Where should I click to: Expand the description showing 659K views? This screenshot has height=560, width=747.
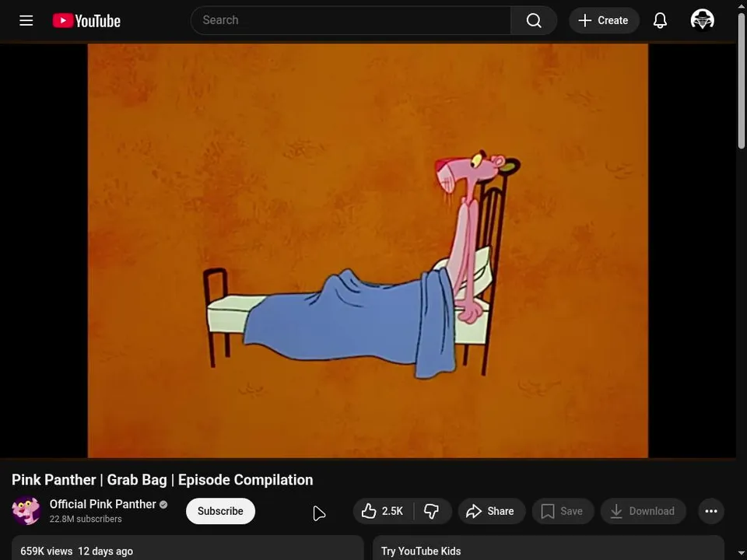click(188, 548)
